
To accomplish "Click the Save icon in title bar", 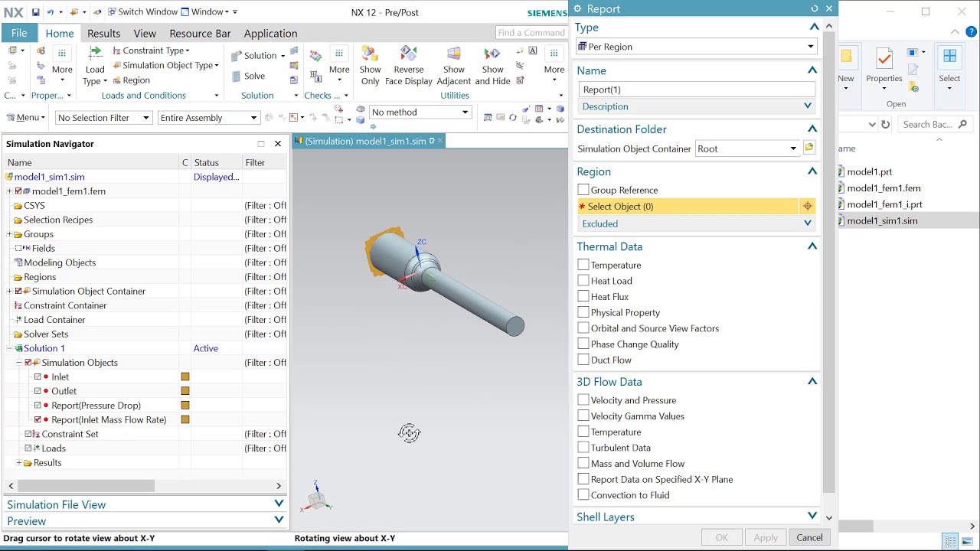I will 35,11.
